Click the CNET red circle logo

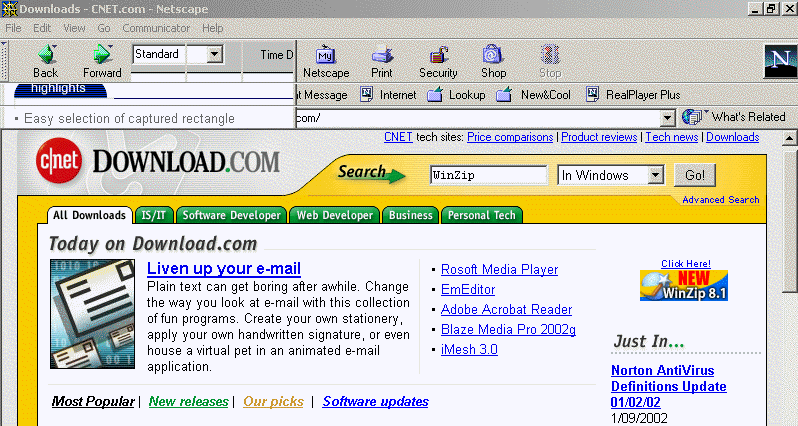[59, 161]
